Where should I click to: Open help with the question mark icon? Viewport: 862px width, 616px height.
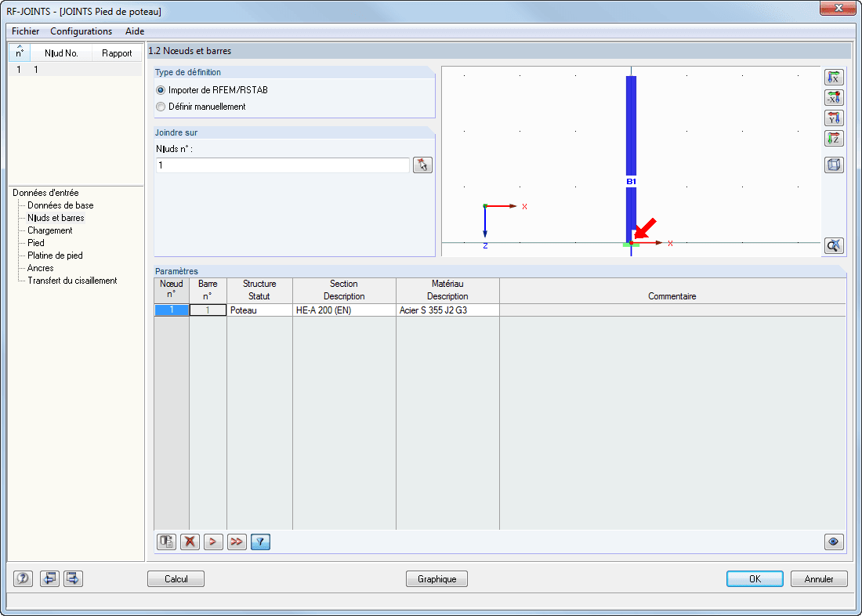[x=23, y=578]
